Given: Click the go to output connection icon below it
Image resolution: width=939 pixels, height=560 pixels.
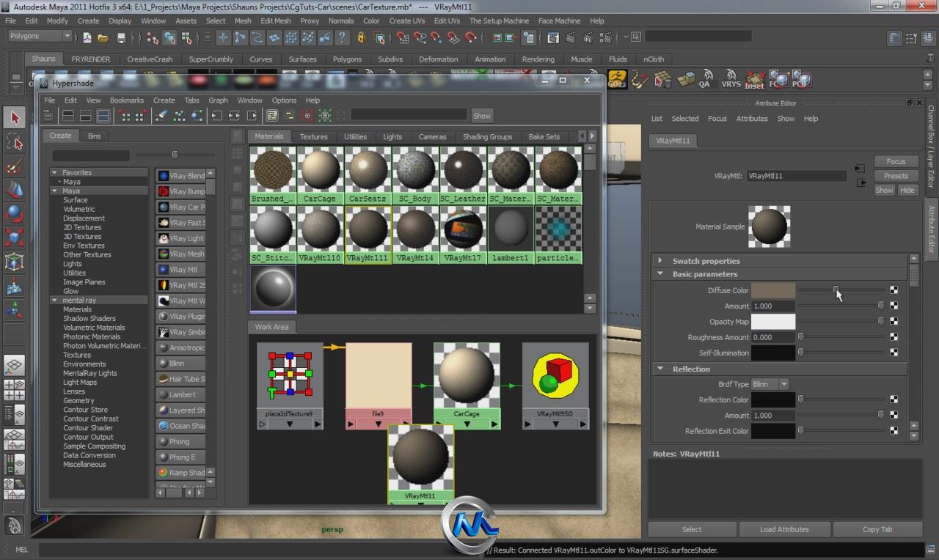Looking at the screenshot, I should point(860,183).
